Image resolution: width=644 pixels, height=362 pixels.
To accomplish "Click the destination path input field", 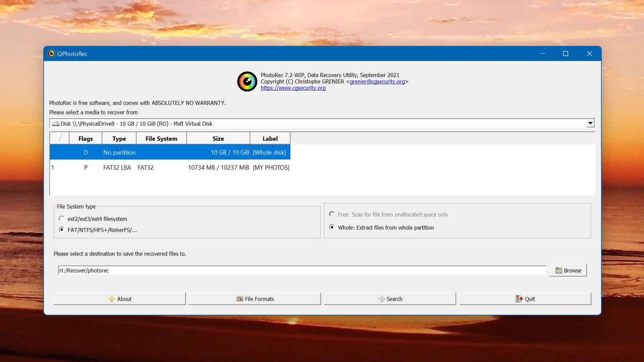I will (x=301, y=271).
